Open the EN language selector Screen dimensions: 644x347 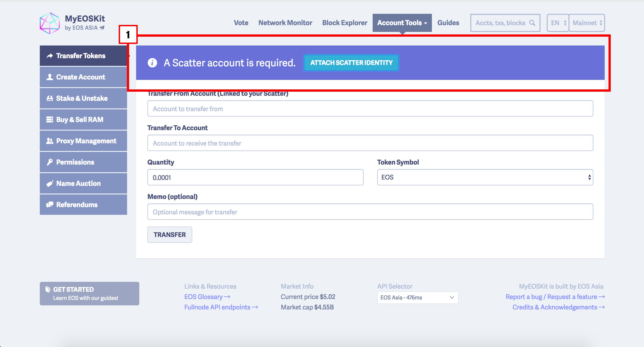558,23
